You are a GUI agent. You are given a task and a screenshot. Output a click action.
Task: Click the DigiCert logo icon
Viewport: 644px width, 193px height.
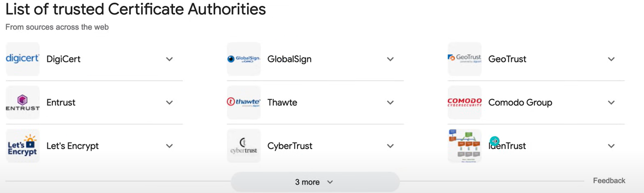[22, 59]
